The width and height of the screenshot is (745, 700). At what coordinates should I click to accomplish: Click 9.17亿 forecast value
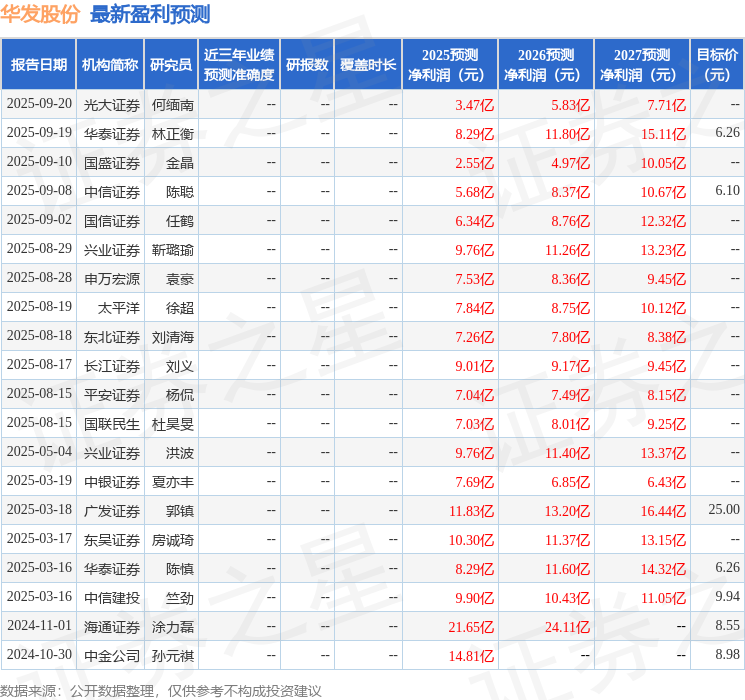click(x=570, y=366)
